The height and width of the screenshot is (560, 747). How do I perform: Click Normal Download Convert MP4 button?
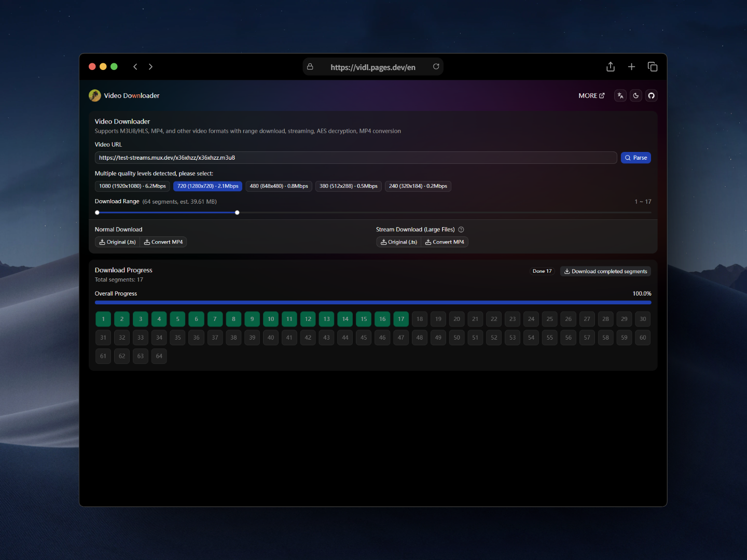pos(163,242)
